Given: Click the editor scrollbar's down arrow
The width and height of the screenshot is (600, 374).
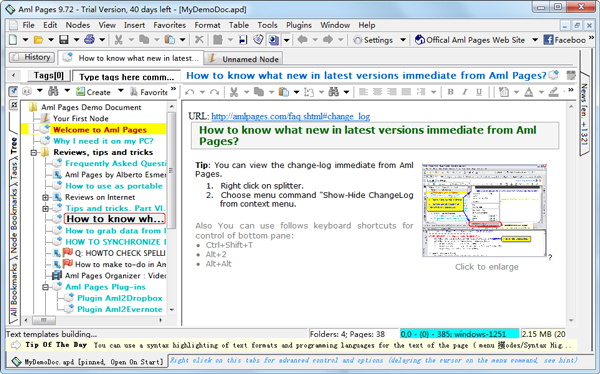Looking at the screenshot, I should [x=571, y=320].
